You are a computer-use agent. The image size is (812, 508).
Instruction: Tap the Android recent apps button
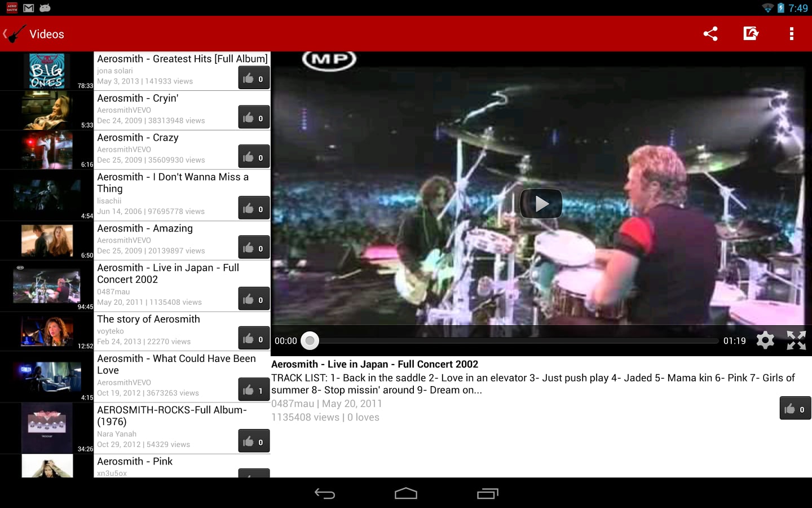coord(488,494)
